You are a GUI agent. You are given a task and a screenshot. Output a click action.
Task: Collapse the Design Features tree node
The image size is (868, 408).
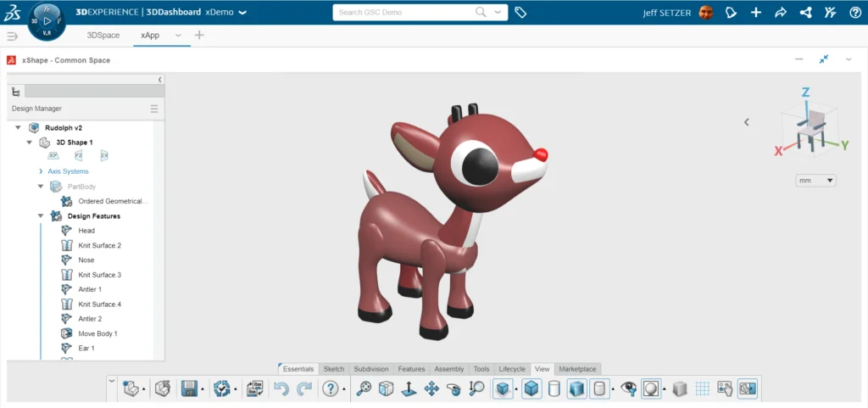tap(40, 216)
